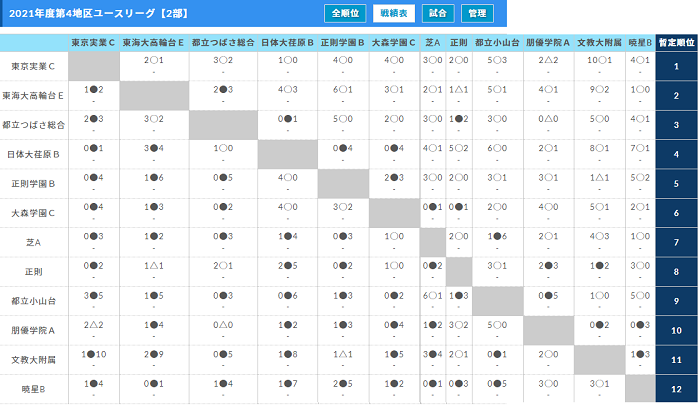Image resolution: width=700 pixels, height=406 pixels.
Task: Click rank 11 in 暫定順位 column
Action: (676, 360)
